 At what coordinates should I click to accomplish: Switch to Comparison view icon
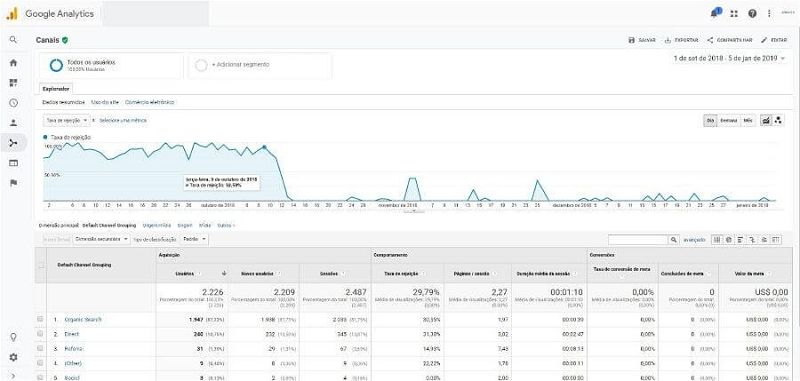[753, 239]
